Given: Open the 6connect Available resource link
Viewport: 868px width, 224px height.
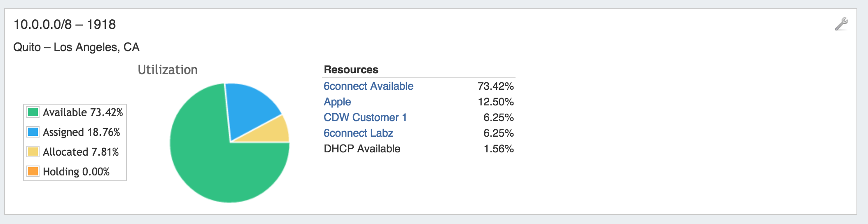Looking at the screenshot, I should point(369,86).
